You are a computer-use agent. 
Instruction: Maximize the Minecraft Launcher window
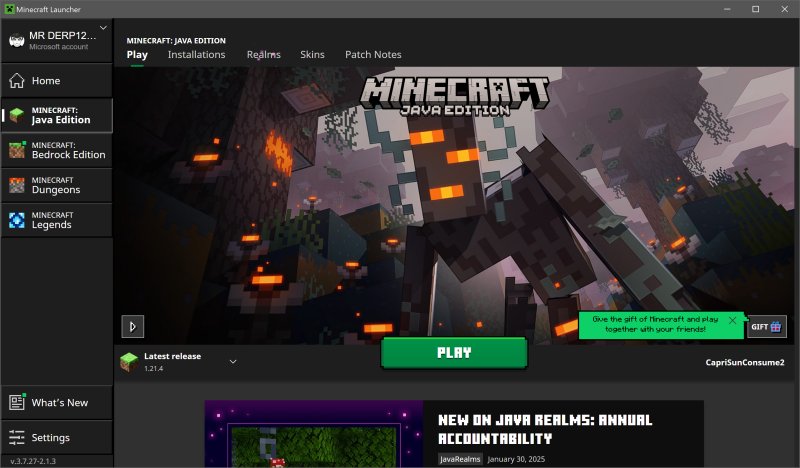(x=756, y=9)
